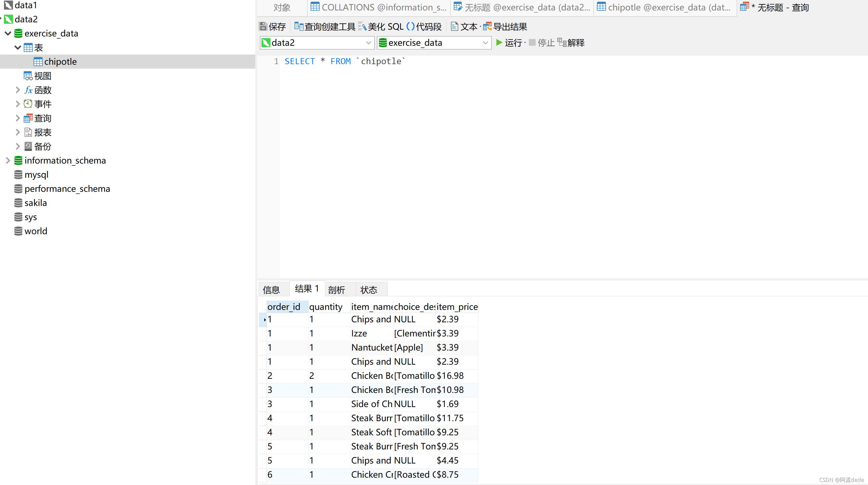Click the Explain (解释) query icon
Screen dimensions: 868x485
(562, 42)
